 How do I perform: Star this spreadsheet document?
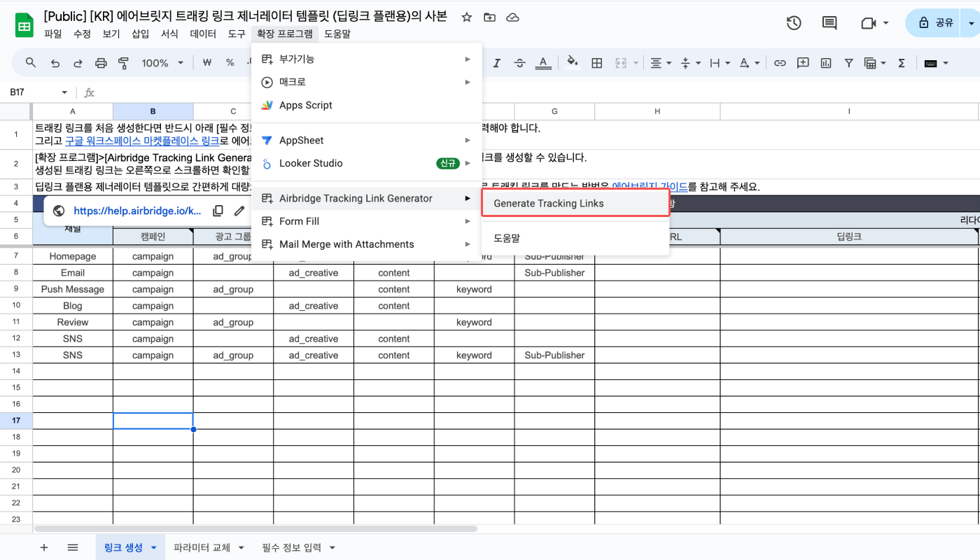467,17
